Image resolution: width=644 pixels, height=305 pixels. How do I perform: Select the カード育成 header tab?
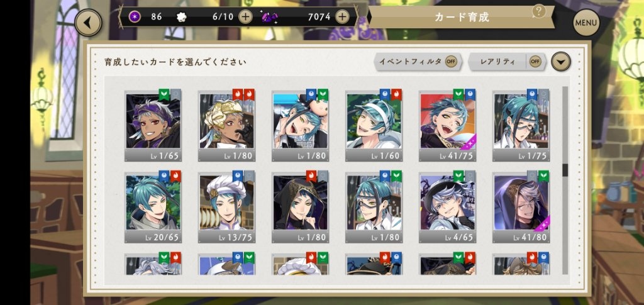(x=462, y=17)
